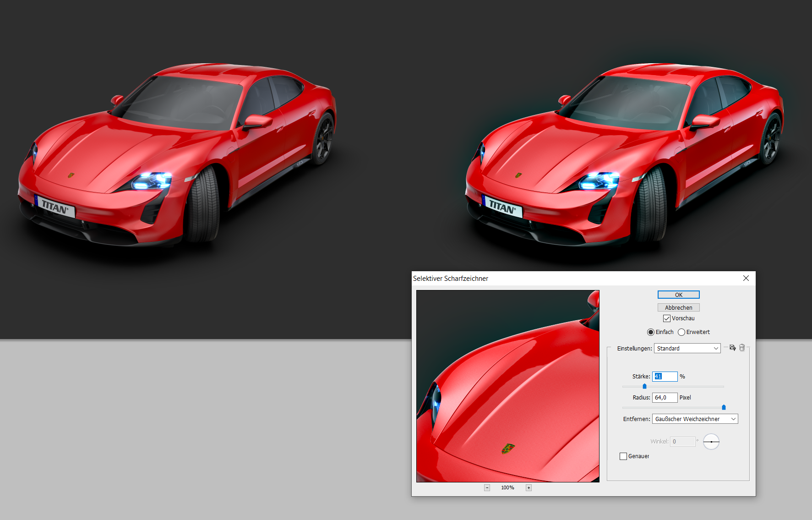Delete settings preset with trash icon
The image size is (812, 520).
point(742,348)
